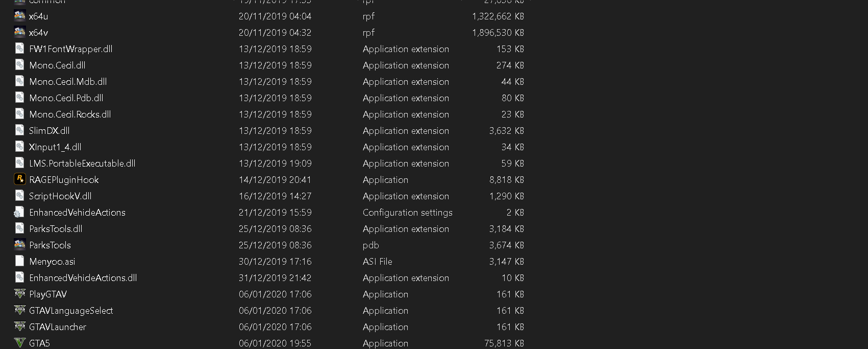Select the GTAVLanguageSelect application icon

[19, 310]
